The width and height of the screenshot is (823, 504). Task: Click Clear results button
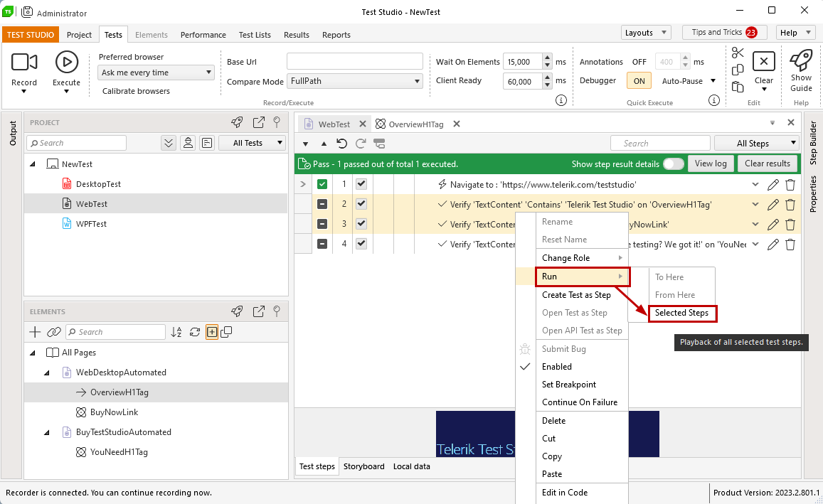(768, 163)
